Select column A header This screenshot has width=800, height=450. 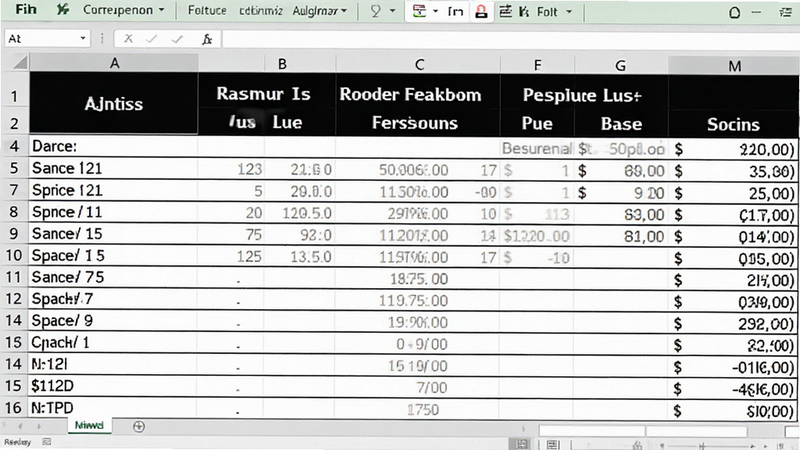coord(114,63)
